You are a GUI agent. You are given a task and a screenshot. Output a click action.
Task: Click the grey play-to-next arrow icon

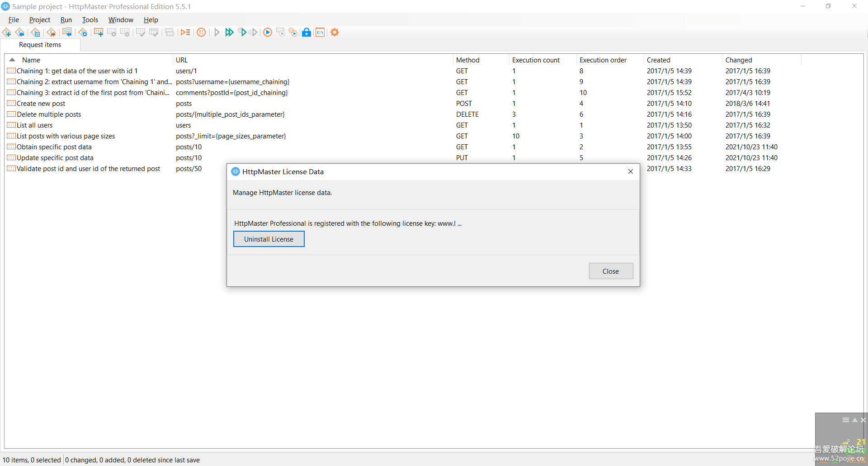coord(253,33)
